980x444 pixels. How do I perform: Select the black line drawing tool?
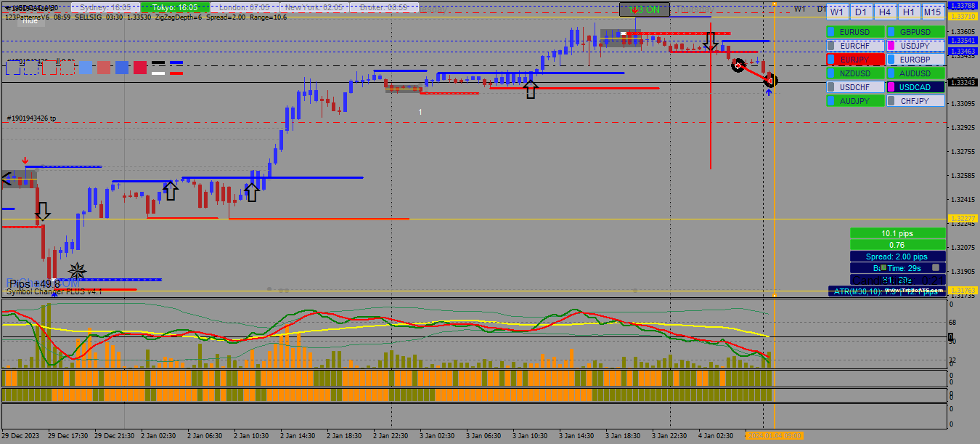point(158,63)
